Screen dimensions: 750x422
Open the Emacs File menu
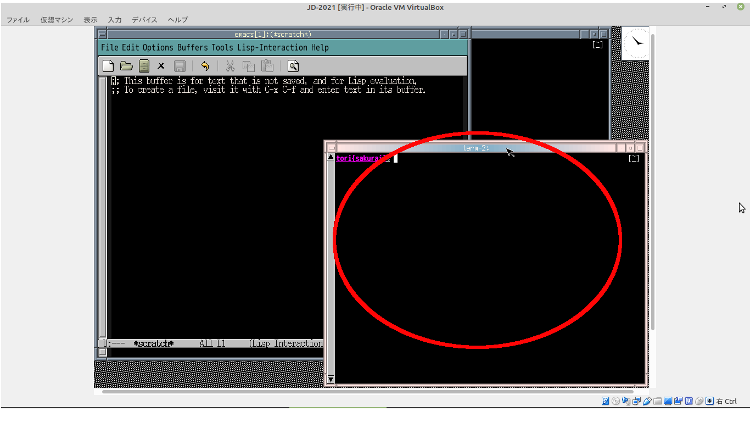click(109, 47)
